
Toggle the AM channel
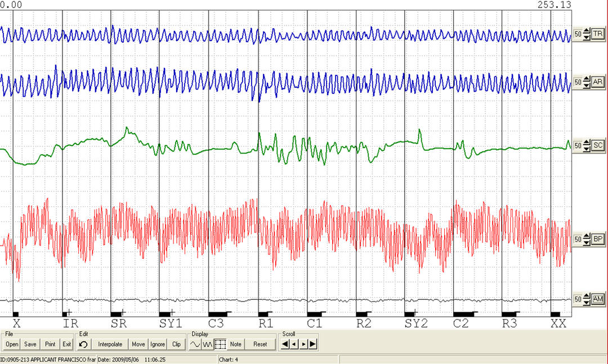(598, 299)
